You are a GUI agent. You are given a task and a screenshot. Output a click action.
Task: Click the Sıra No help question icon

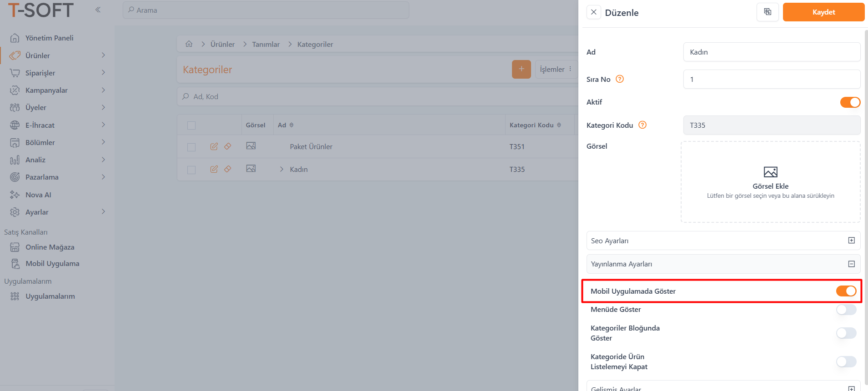[x=620, y=79]
